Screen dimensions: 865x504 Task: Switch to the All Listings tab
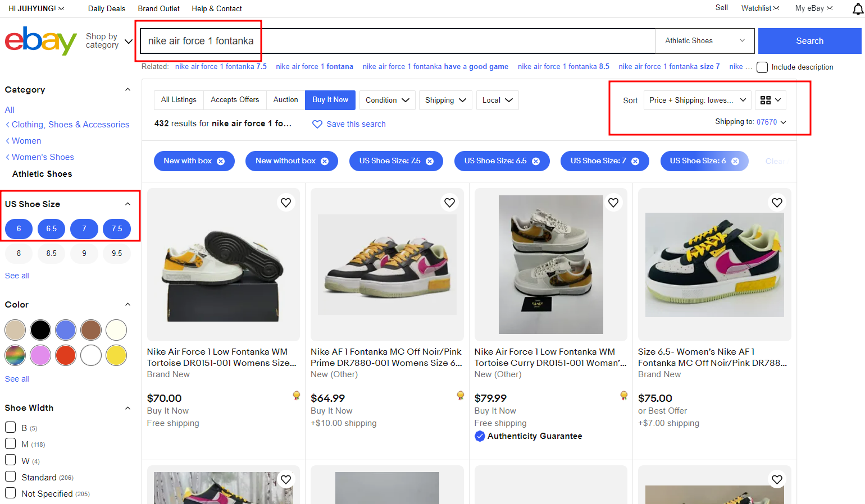[x=179, y=100]
